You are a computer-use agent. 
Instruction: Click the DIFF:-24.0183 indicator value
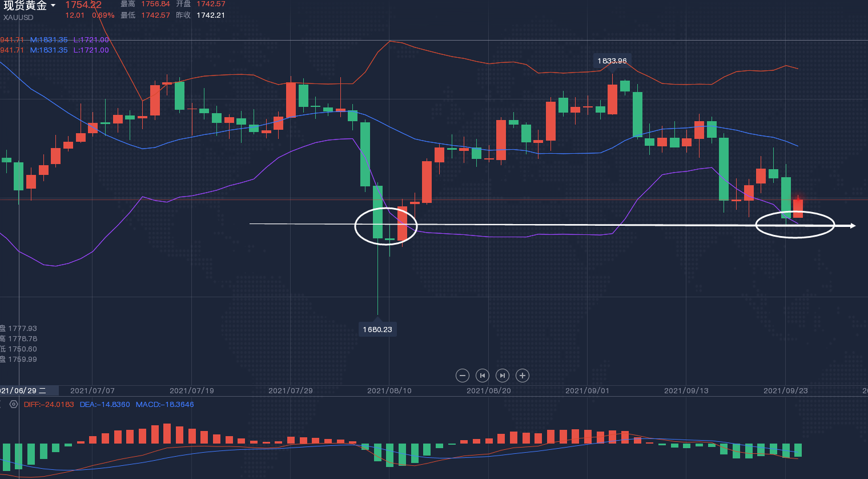[49, 405]
